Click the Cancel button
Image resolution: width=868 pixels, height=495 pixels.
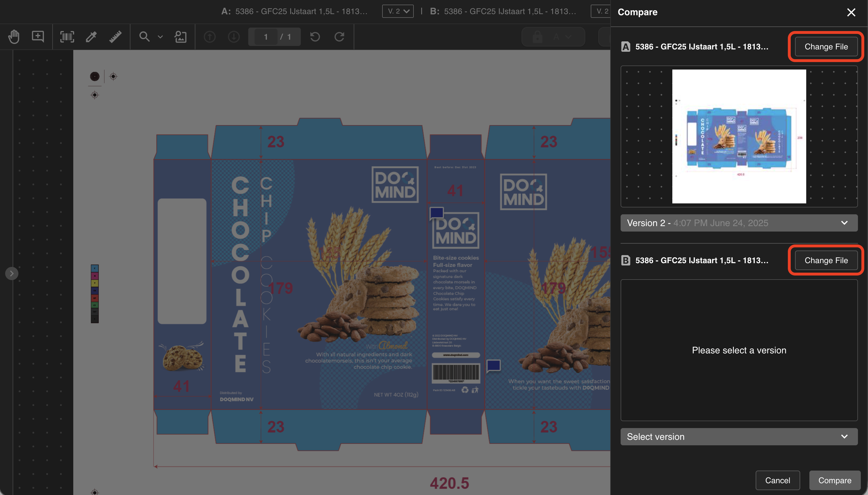tap(777, 480)
